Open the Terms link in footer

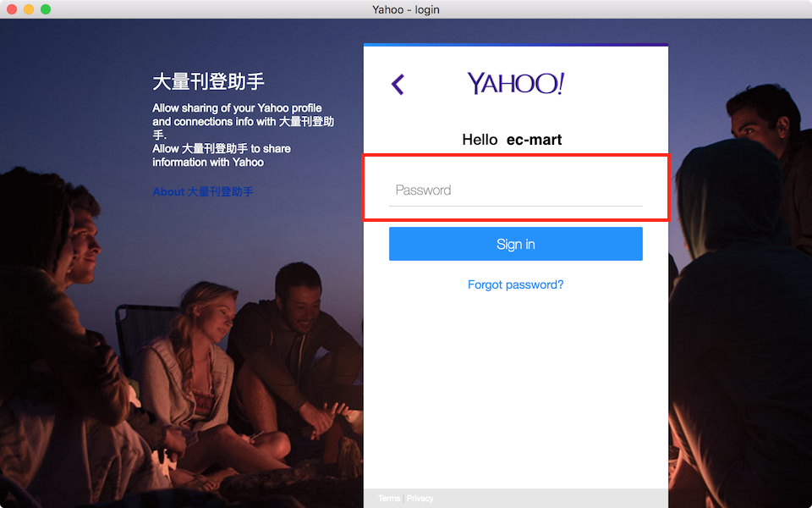pos(389,499)
